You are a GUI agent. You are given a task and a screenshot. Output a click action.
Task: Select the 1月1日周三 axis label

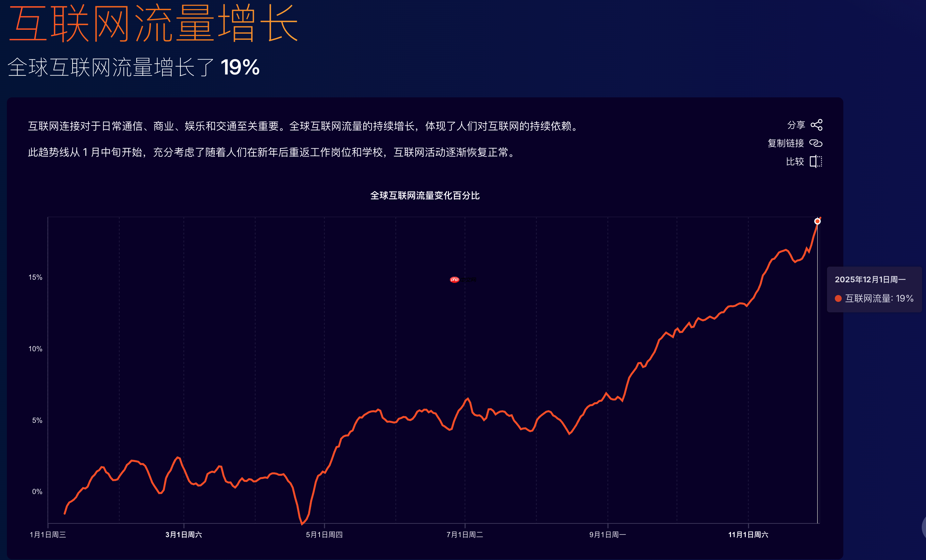[x=48, y=535]
